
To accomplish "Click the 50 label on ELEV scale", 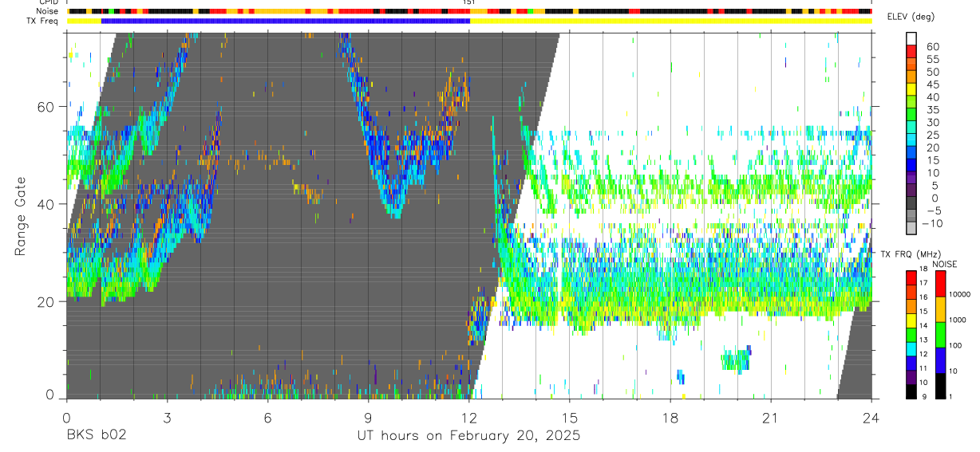I will pyautogui.click(x=931, y=73).
